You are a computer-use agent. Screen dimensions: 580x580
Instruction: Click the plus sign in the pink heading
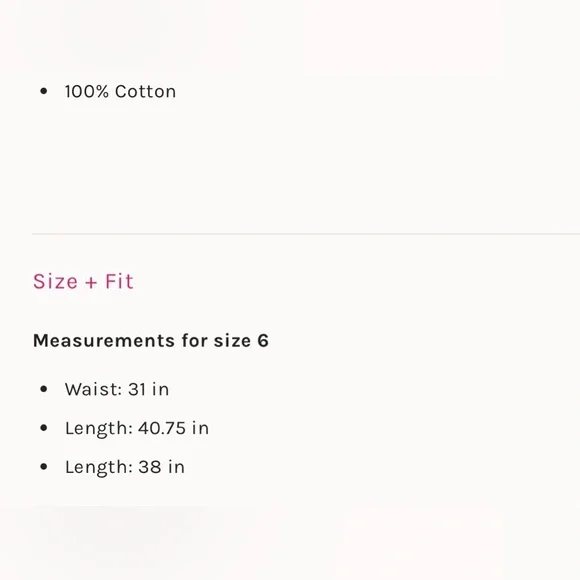click(91, 283)
